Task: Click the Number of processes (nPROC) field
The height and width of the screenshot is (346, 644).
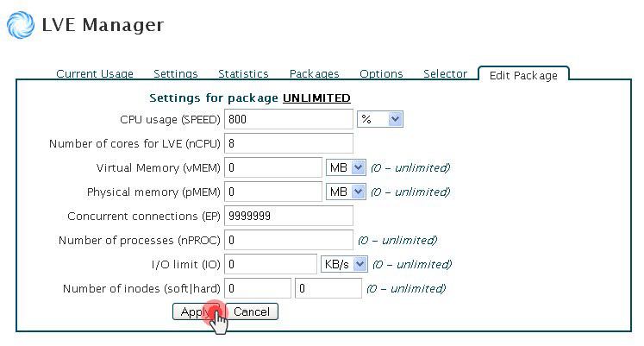Action: 289,240
